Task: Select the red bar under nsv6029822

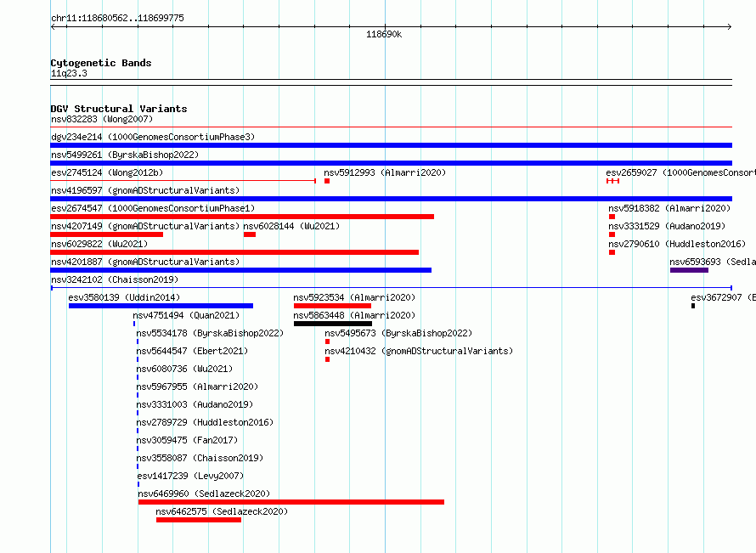Action: pos(234,252)
